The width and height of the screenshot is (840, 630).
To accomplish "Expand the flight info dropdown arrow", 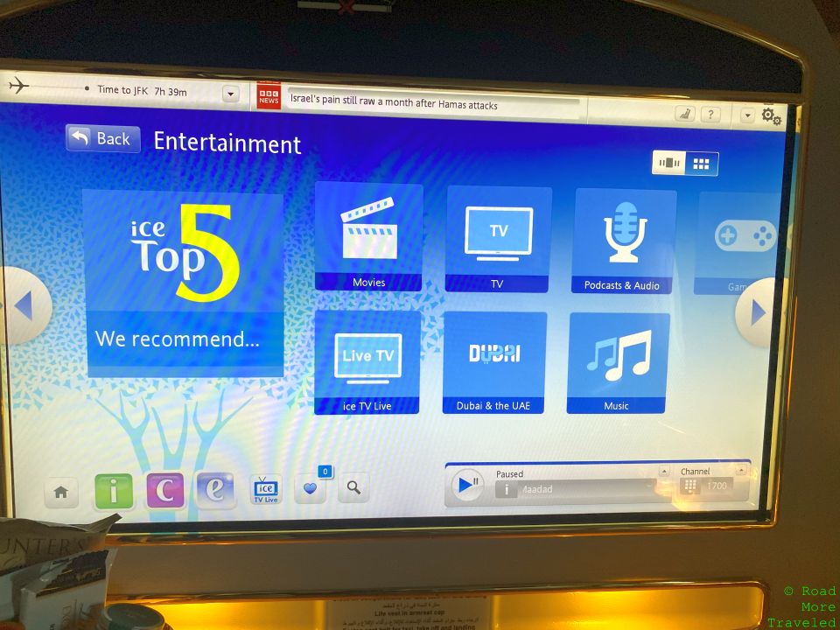I will point(231,93).
